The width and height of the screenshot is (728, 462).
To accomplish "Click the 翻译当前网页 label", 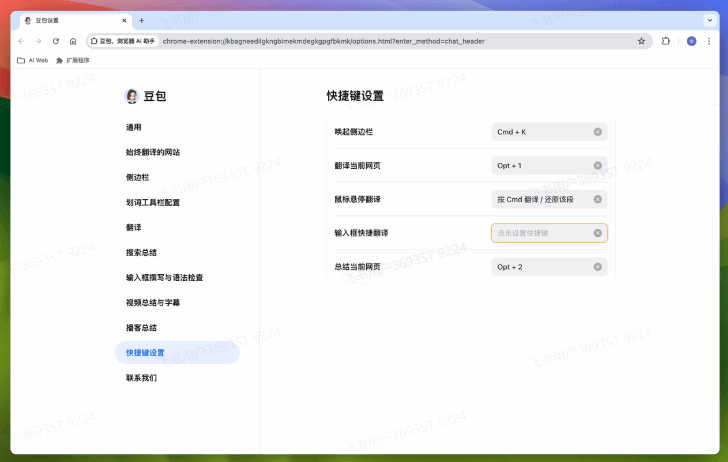I will point(358,166).
